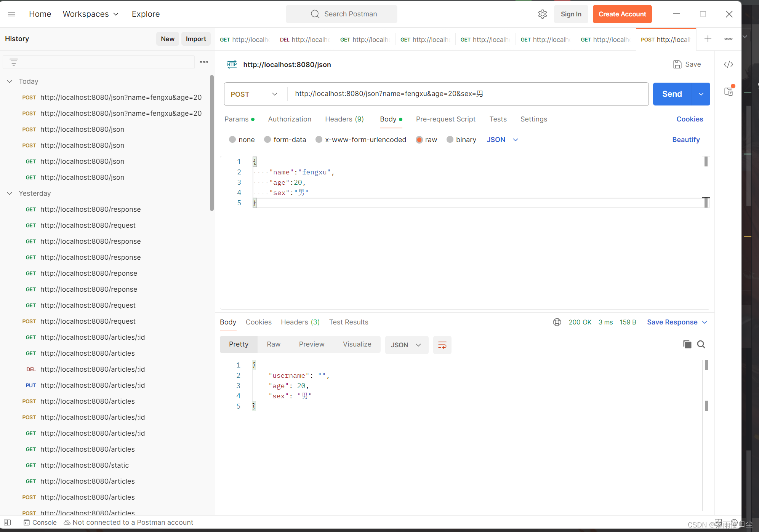Collapse the Yesterday history group
The width and height of the screenshot is (759, 532).
[x=10, y=193]
